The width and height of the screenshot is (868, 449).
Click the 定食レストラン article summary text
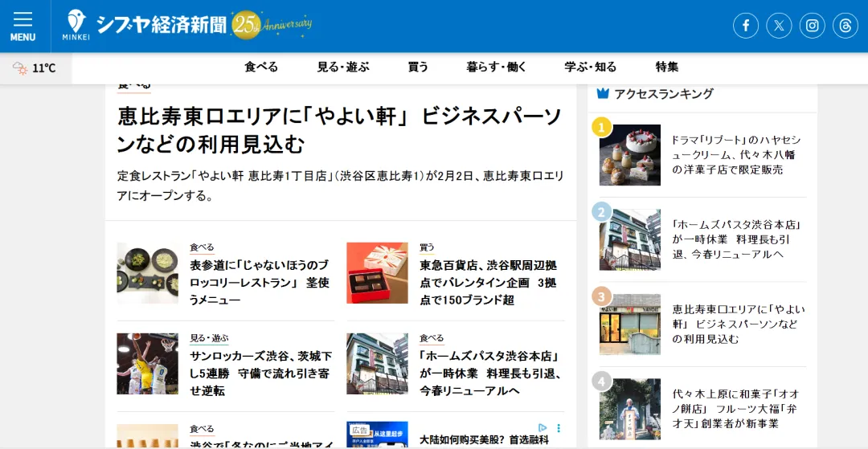340,186
